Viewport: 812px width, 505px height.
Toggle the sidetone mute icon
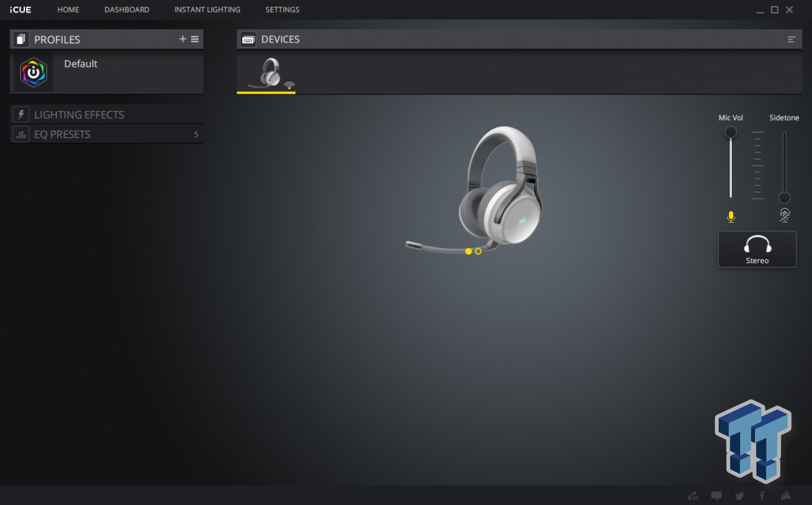pos(785,216)
